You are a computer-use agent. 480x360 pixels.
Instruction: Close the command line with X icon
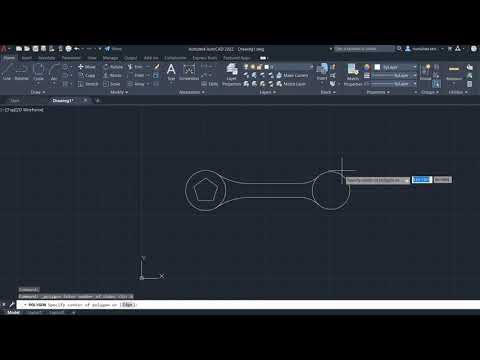3,304
